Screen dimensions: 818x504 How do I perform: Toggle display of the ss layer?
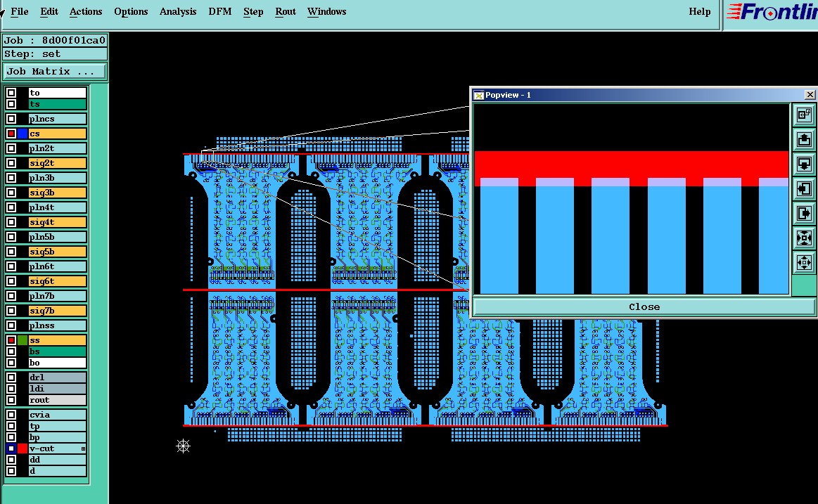(11, 340)
